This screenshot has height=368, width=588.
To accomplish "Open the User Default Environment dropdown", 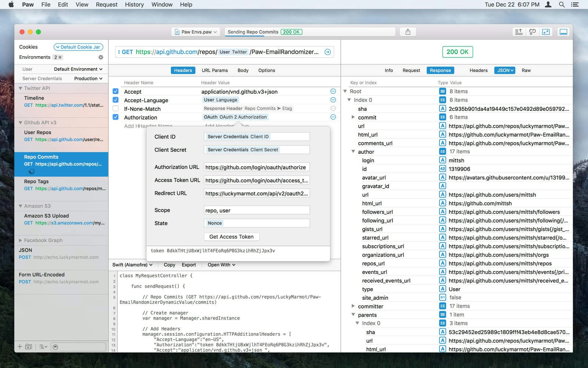I will click(x=78, y=69).
